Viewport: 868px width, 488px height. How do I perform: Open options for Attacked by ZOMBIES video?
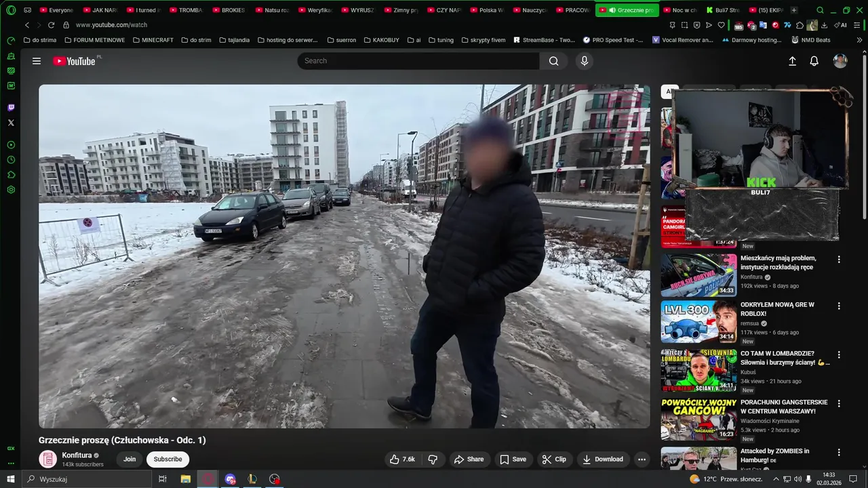pyautogui.click(x=839, y=452)
